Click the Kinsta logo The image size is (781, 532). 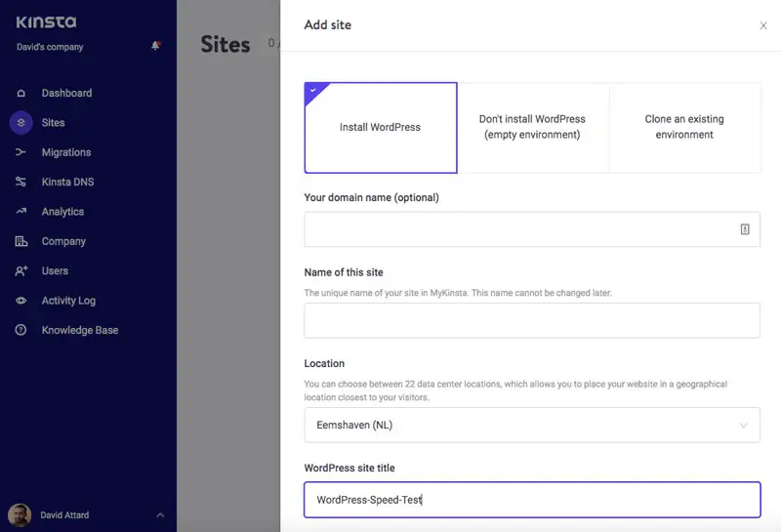pyautogui.click(x=46, y=21)
